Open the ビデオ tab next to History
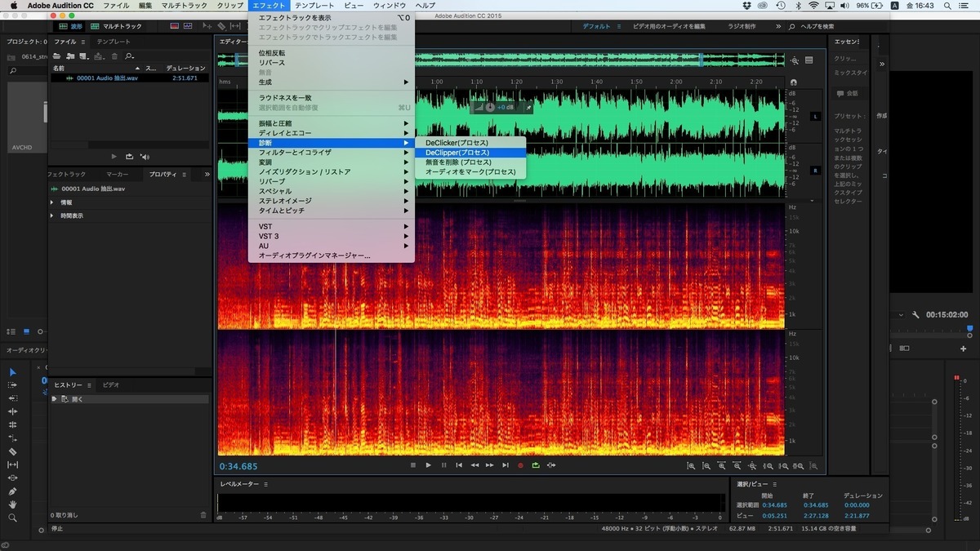Image resolution: width=980 pixels, height=551 pixels. pos(111,384)
